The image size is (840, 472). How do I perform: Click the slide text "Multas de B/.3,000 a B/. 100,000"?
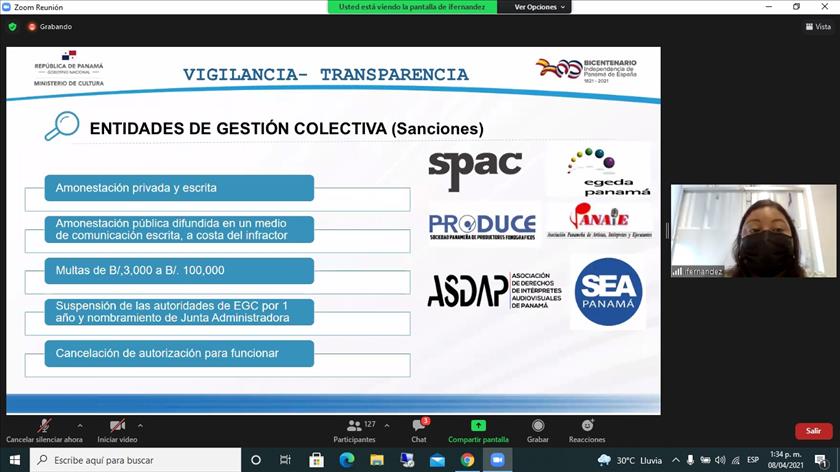tap(140, 271)
